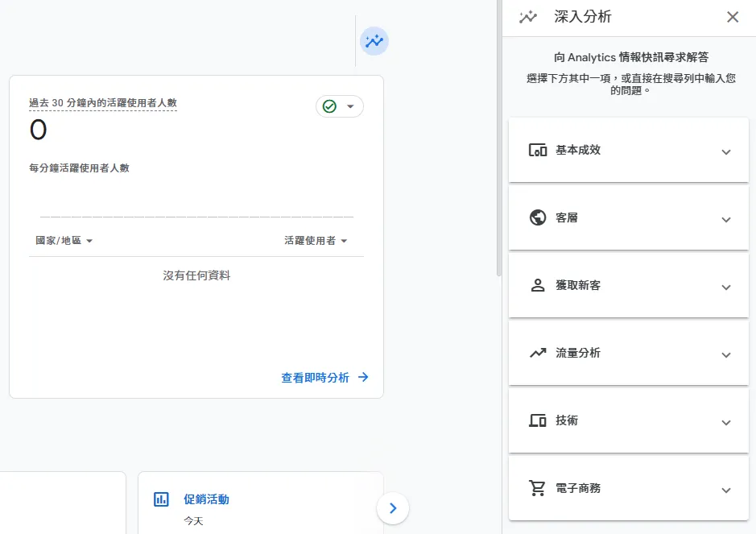This screenshot has width=756, height=534.
Task: Expand the 電子商務 section chevron
Action: 726,490
